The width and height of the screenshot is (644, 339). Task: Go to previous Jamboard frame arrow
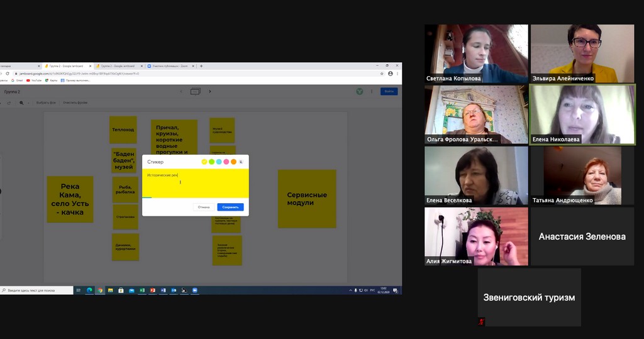click(x=180, y=92)
